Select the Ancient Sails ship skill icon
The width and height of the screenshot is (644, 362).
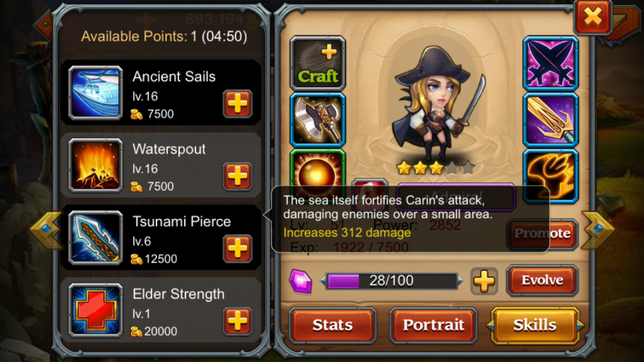click(x=96, y=93)
